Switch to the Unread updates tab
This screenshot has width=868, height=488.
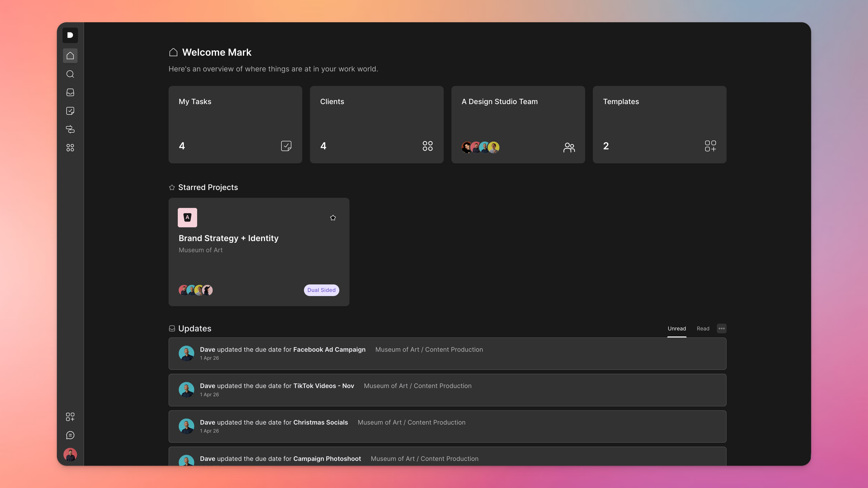tap(677, 329)
